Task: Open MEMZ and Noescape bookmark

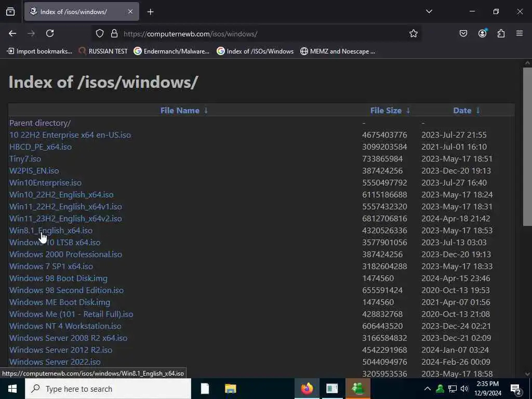Action: (338, 51)
